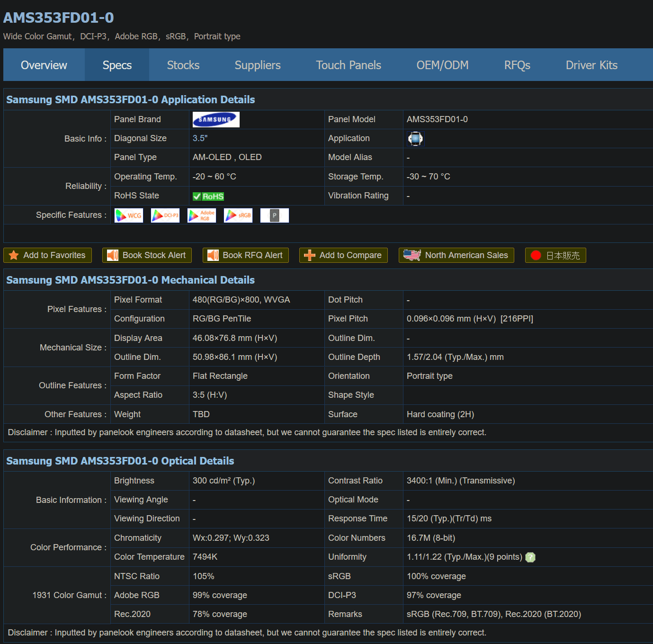653x644 pixels.
Task: Click contrast ratio 3400:1 value
Action: coord(461,481)
